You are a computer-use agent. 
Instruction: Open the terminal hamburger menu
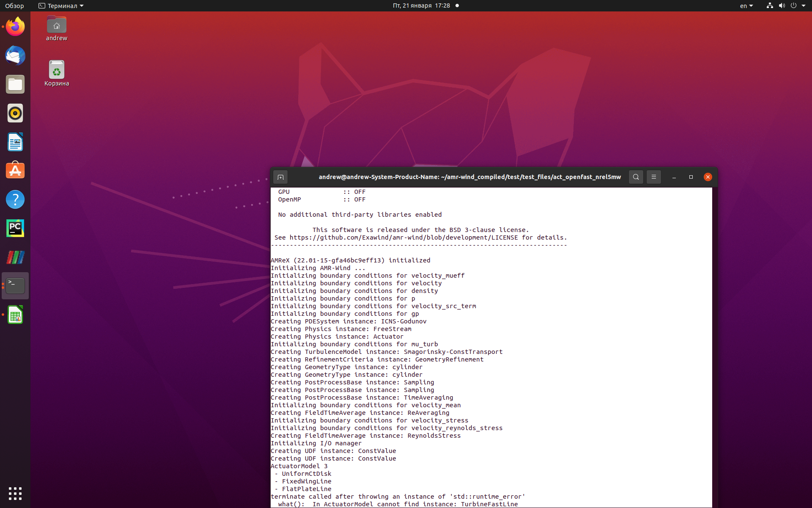(653, 177)
